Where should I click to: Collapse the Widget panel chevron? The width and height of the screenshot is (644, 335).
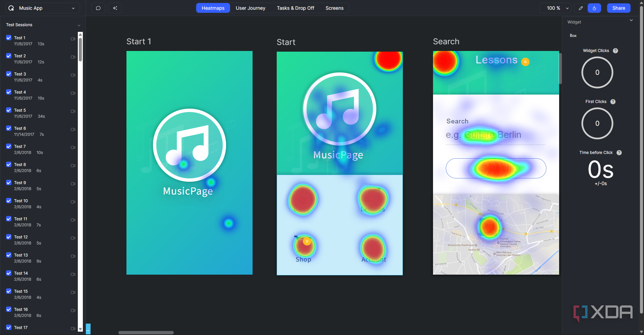pos(631,20)
